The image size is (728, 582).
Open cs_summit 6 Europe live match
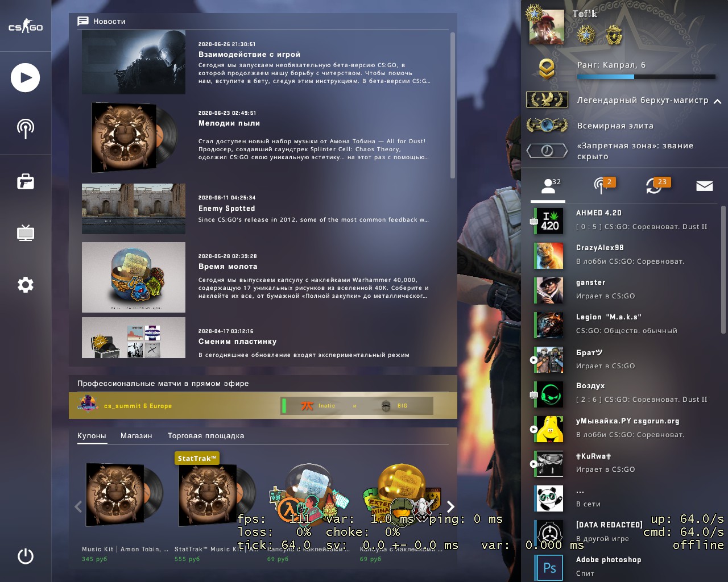263,406
